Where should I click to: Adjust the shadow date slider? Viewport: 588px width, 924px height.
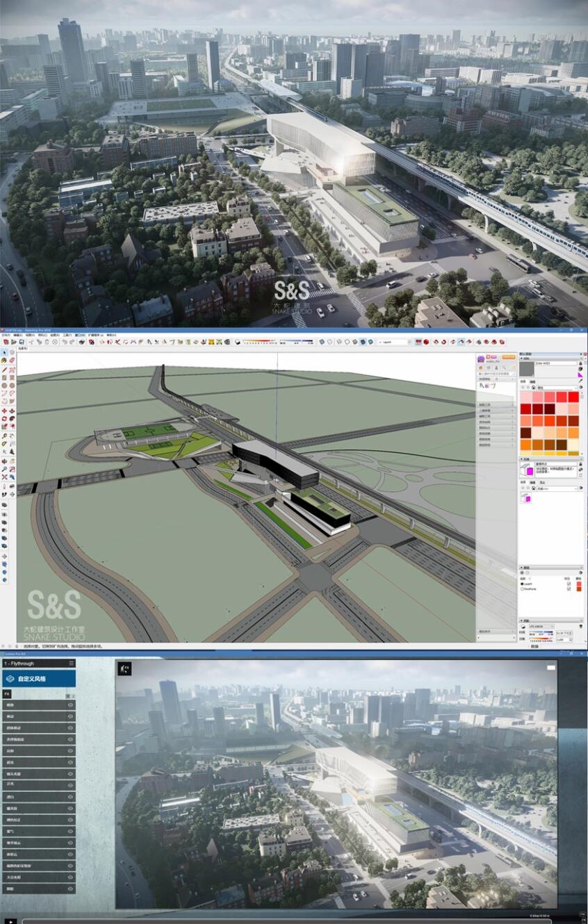(539, 638)
